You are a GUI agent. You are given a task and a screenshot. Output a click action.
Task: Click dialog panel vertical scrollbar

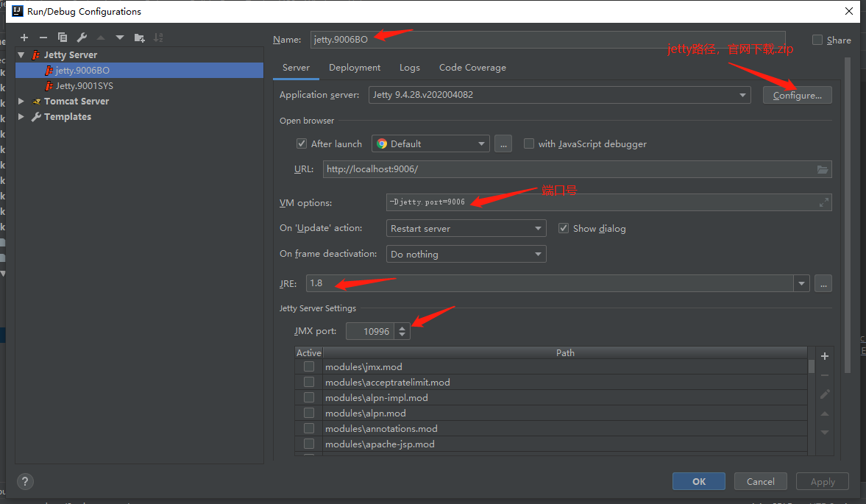(x=847, y=216)
